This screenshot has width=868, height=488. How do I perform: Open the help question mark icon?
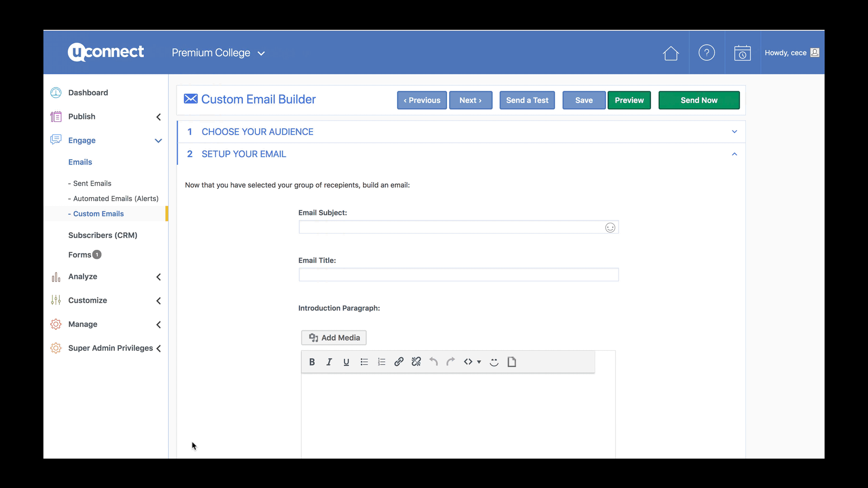point(707,53)
